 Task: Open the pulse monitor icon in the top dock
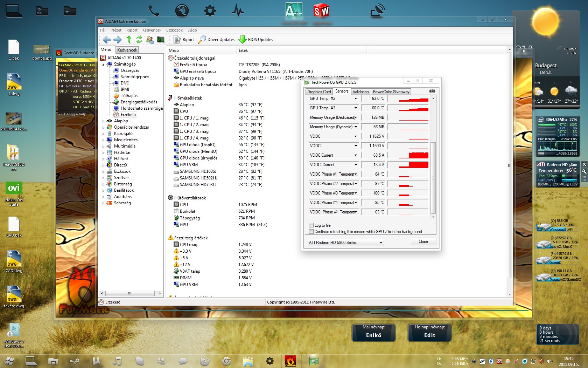click(238, 11)
